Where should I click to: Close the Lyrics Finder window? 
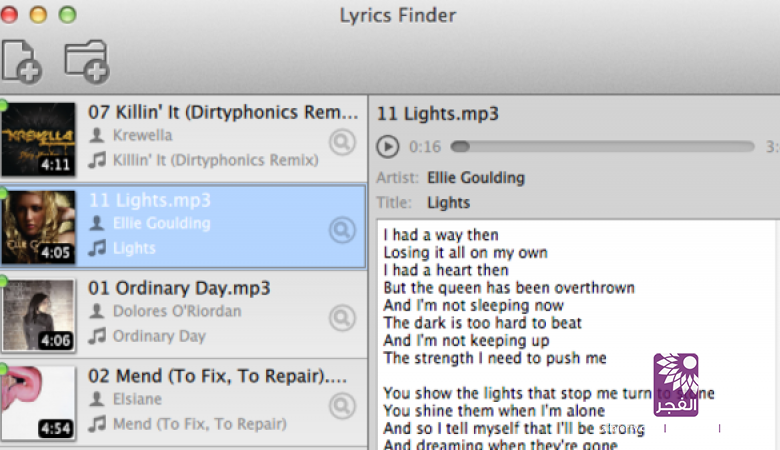click(10, 15)
